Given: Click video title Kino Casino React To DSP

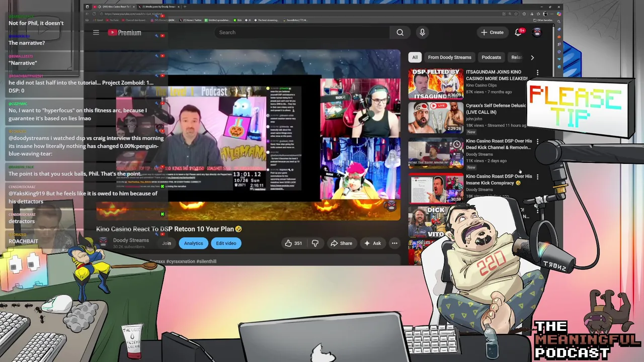Looking at the screenshot, I should tap(169, 229).
